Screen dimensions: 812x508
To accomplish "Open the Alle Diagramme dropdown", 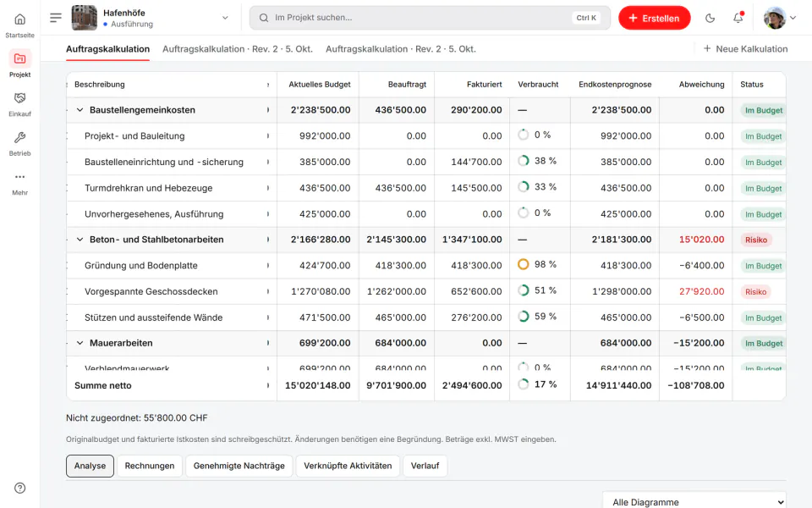I will pos(694,502).
